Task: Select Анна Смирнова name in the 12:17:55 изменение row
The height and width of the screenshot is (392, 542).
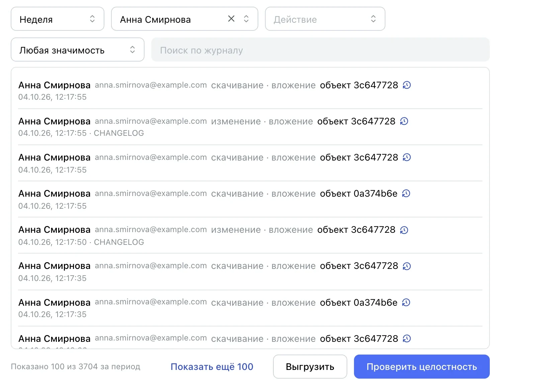Action: 55,121
